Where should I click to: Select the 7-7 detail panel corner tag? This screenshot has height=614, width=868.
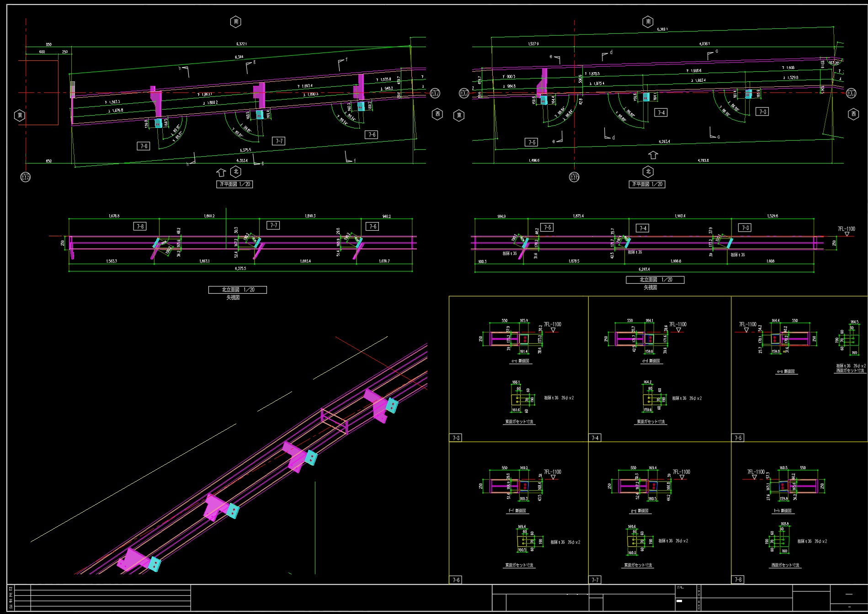pyautogui.click(x=595, y=580)
